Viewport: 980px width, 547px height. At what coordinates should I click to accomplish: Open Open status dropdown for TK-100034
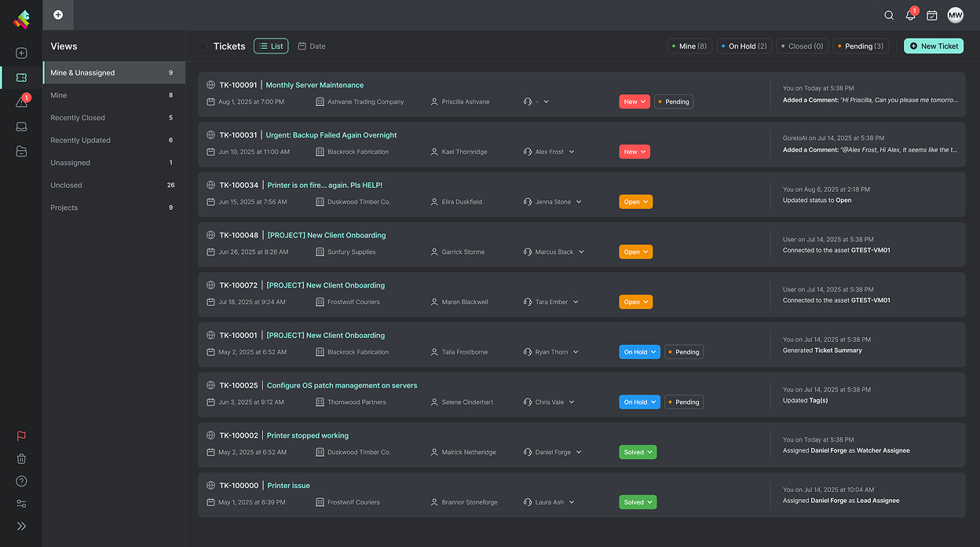click(x=636, y=202)
